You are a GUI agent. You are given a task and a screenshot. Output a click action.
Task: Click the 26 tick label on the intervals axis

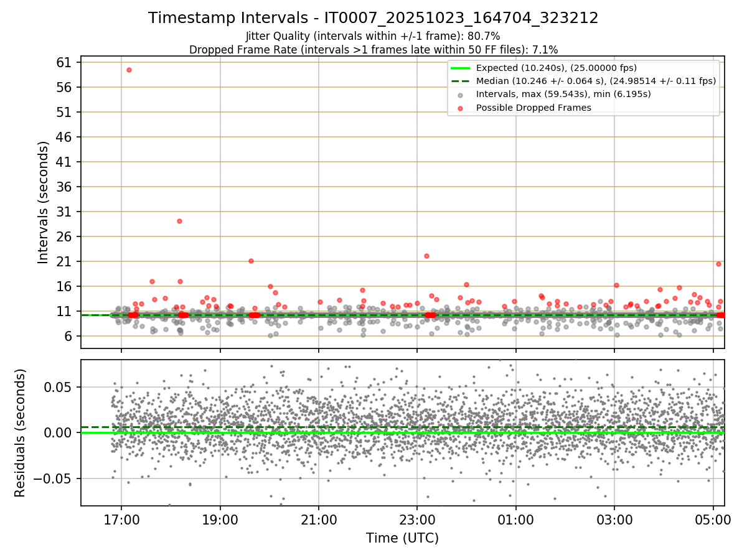coord(65,236)
